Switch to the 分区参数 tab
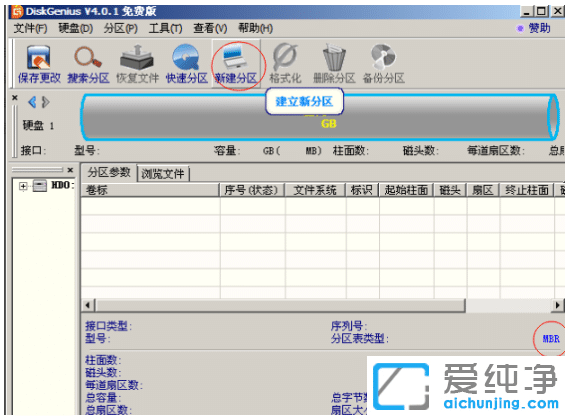 (109, 172)
